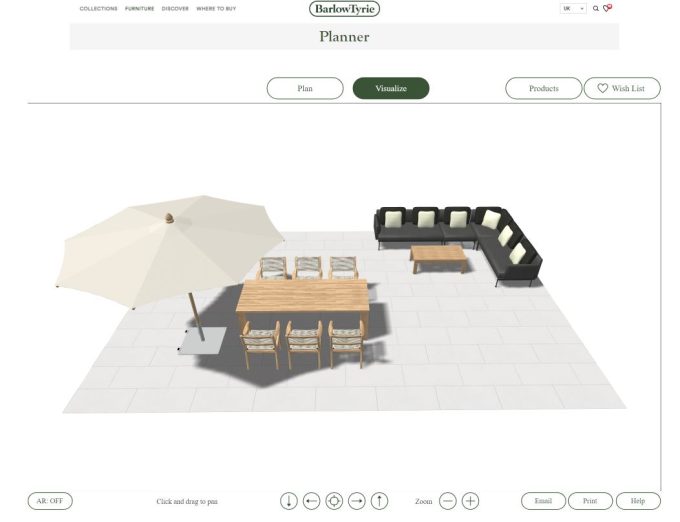
Task: Toggle the AR: OFF switch
Action: (x=50, y=501)
